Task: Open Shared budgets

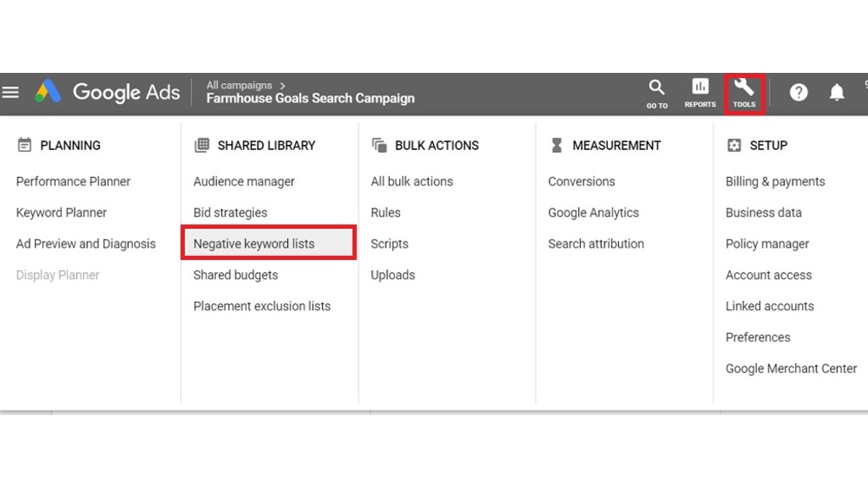Action: 236,275
